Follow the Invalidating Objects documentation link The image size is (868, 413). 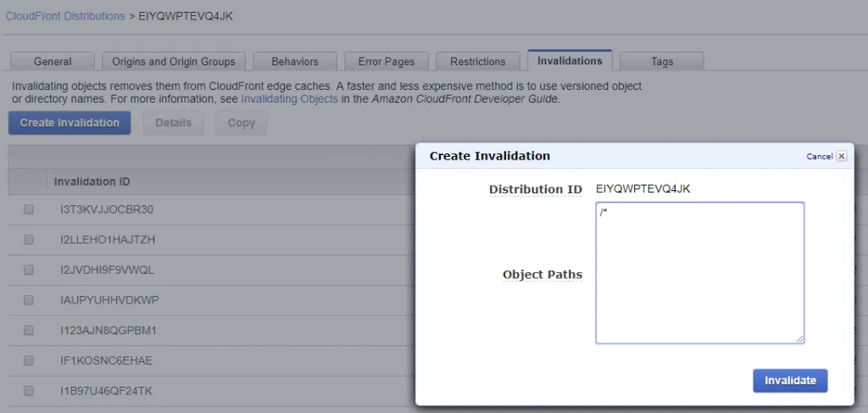pos(289,98)
